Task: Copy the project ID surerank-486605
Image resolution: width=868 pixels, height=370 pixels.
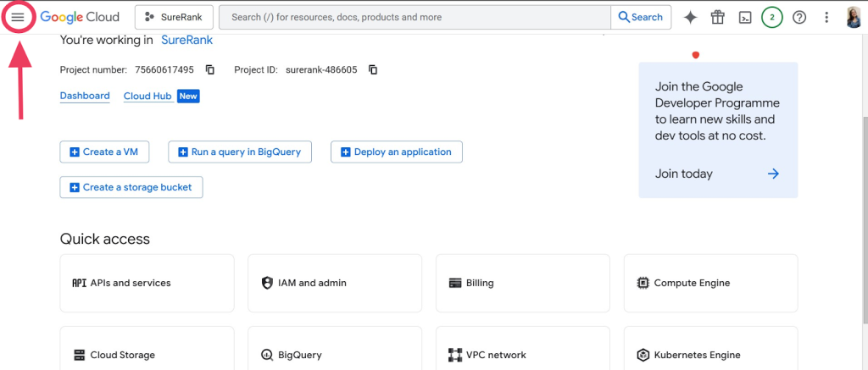Action: coord(373,69)
